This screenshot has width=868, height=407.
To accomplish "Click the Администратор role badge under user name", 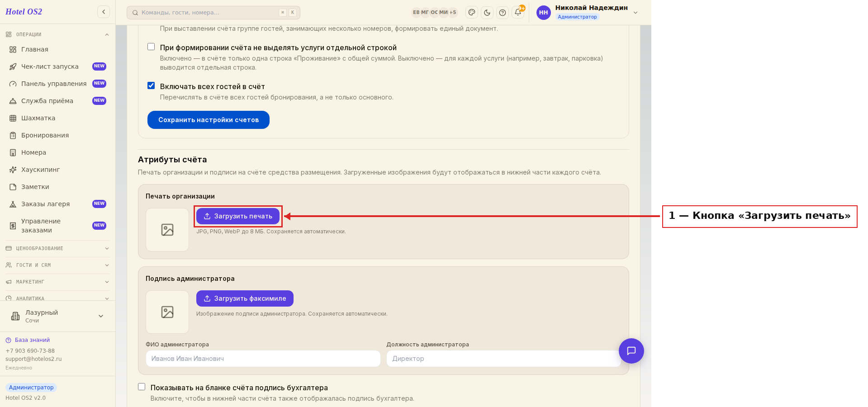I will click(x=577, y=17).
